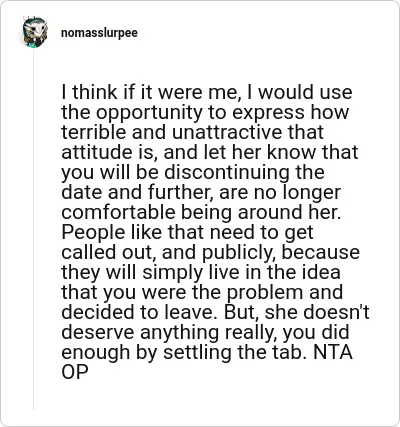The width and height of the screenshot is (400, 427).
Task: Click the line "terrible and unattractive that"
Action: coord(192,132)
